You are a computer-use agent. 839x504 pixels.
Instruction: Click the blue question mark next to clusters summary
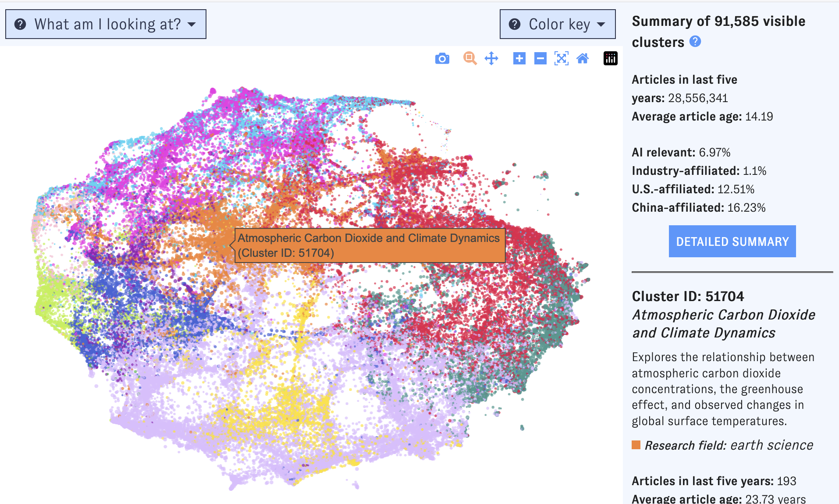695,42
